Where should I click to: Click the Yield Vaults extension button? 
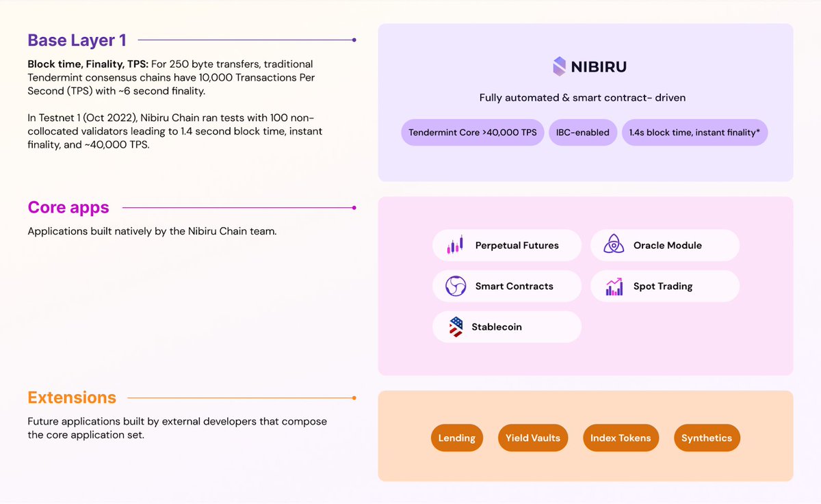pyautogui.click(x=533, y=438)
